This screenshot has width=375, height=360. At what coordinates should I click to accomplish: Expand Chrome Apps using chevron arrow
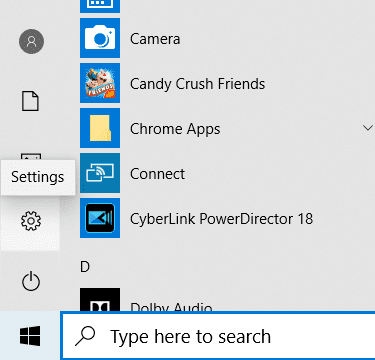click(x=368, y=128)
